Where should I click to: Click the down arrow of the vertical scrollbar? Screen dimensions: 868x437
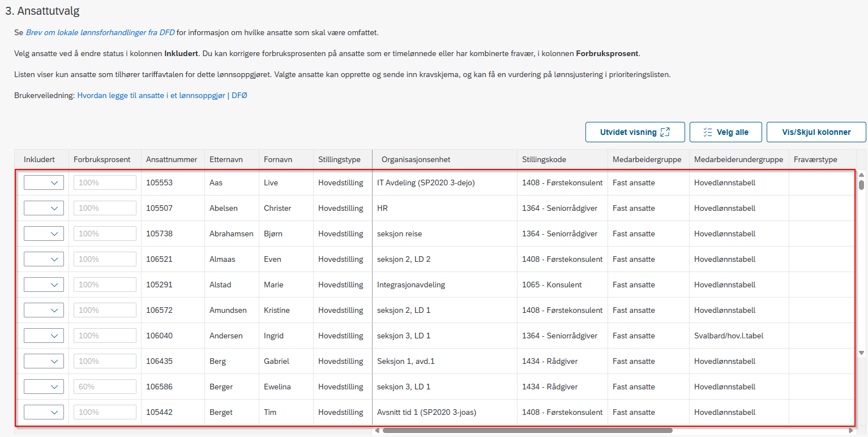tap(861, 353)
